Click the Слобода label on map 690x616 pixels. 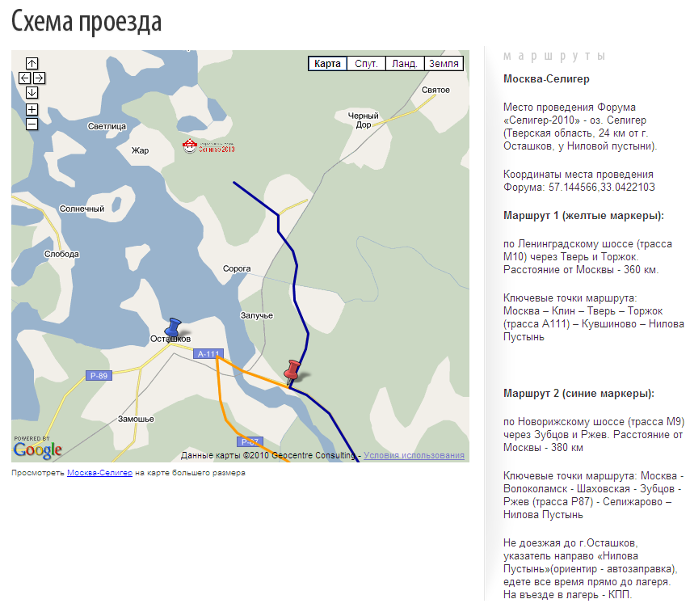point(61,254)
